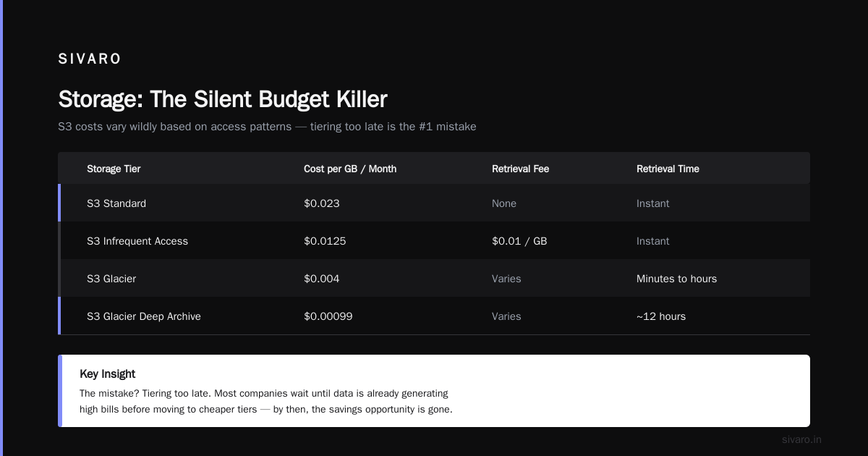The image size is (868, 456).
Task: Click 'Varies' in the S3 Glacier row
Action: pyautogui.click(x=506, y=279)
